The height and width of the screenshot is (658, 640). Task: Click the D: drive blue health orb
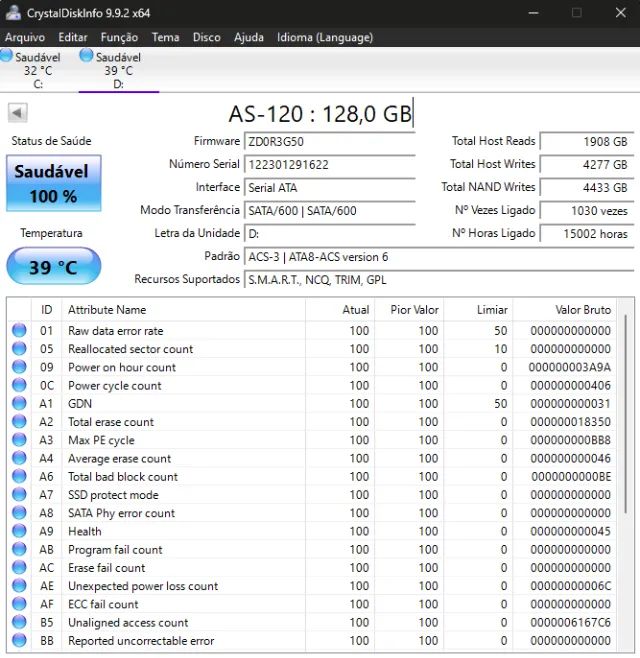[x=86, y=56]
